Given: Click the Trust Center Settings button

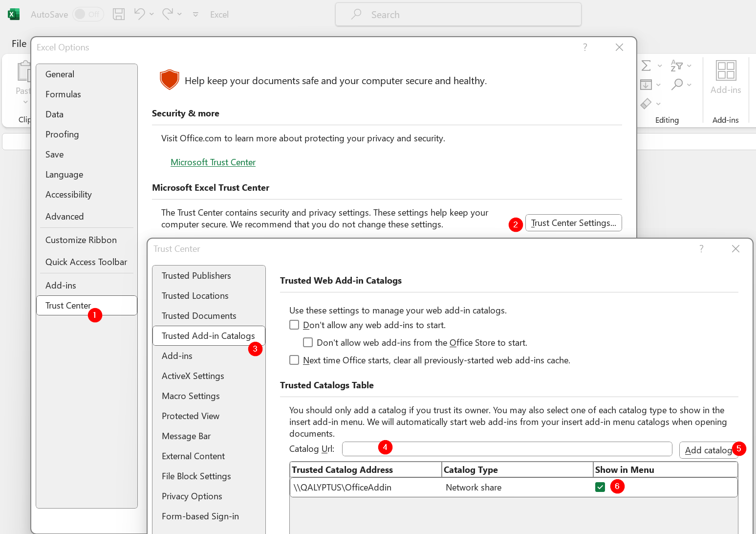Looking at the screenshot, I should tap(573, 222).
